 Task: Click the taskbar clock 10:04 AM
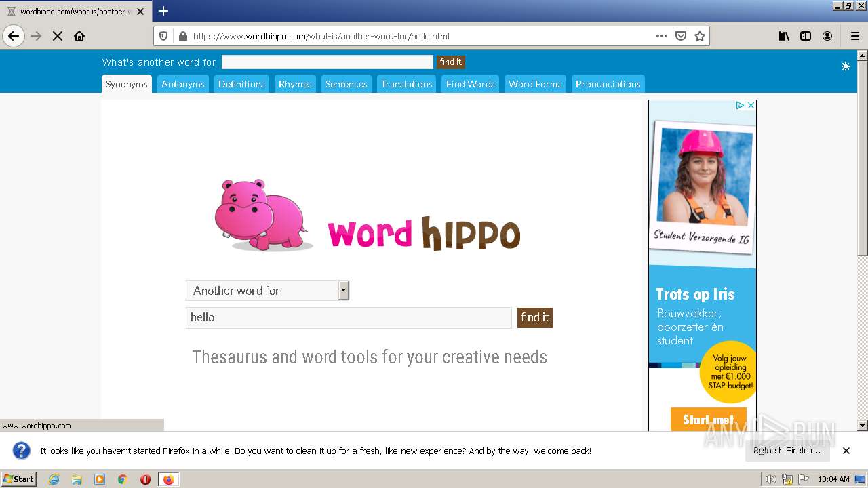pyautogui.click(x=833, y=479)
